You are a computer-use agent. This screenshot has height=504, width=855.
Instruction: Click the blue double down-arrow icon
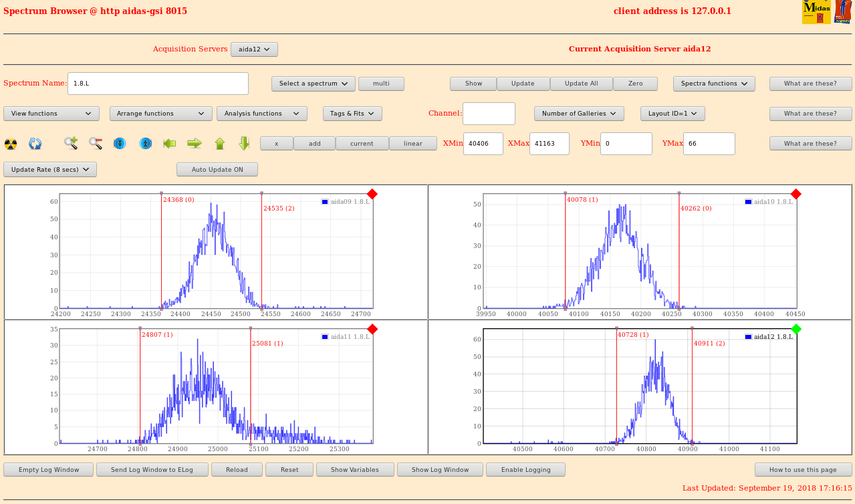pos(120,143)
